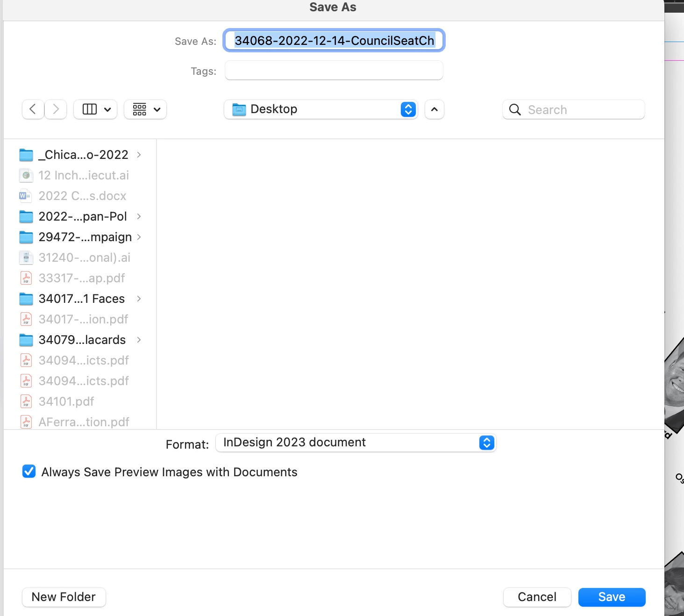The width and height of the screenshot is (684, 616).
Task: Click the folder icon of 34017...1 Faces
Action: click(x=26, y=299)
